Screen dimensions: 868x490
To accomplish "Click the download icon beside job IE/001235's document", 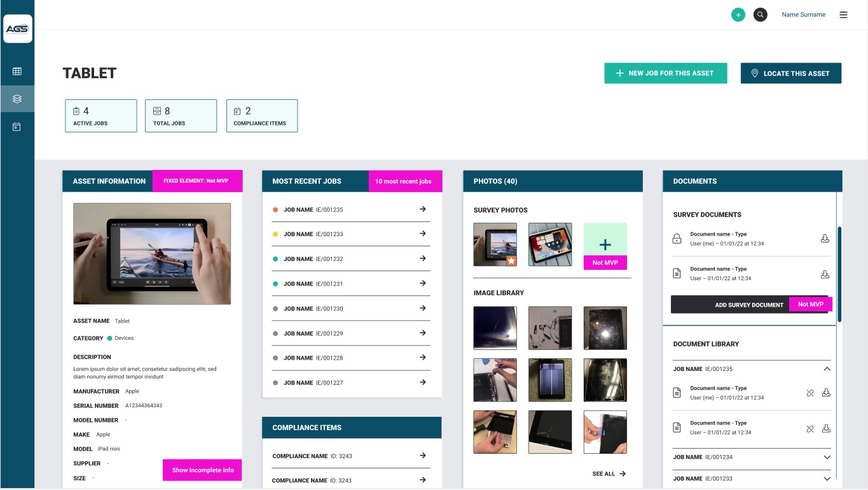I will pos(826,393).
